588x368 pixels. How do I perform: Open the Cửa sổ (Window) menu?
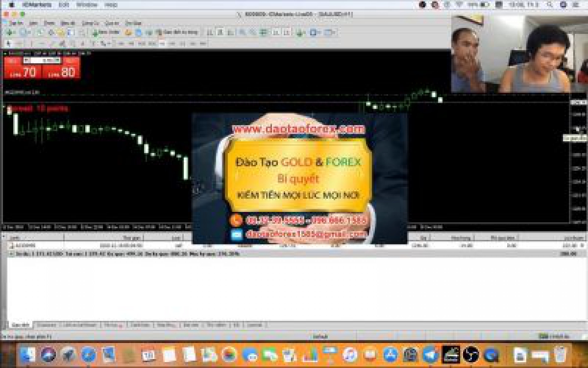pos(112,23)
